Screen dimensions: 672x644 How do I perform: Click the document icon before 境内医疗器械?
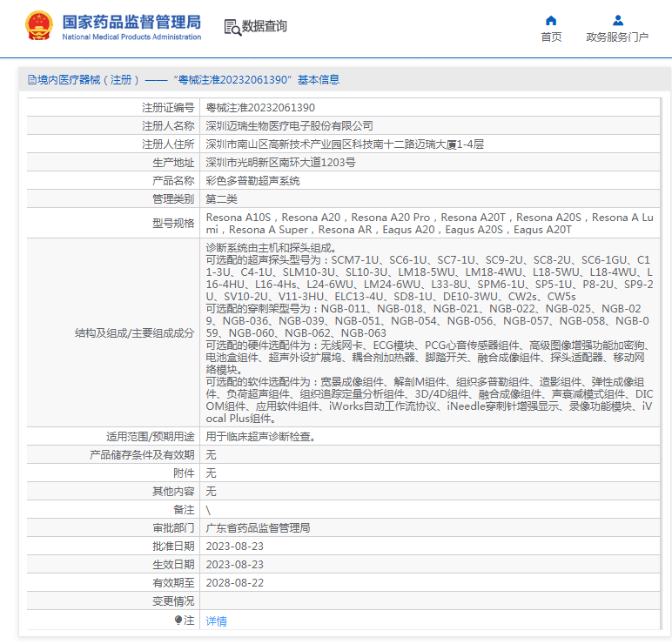coord(32,80)
